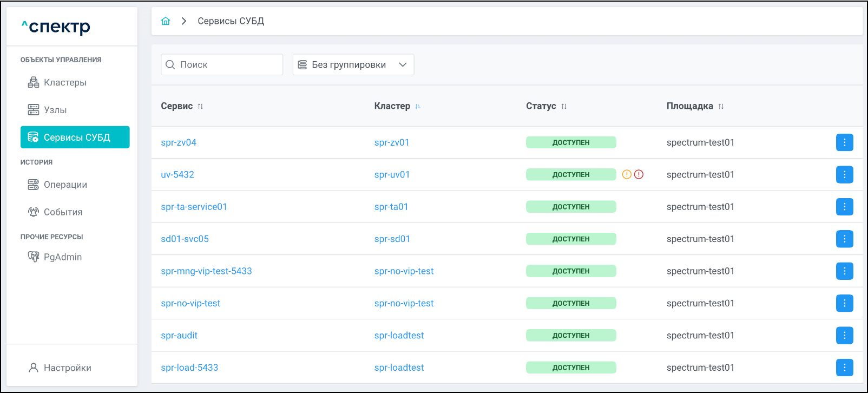Open Настройки at the sidebar bottom

(67, 368)
